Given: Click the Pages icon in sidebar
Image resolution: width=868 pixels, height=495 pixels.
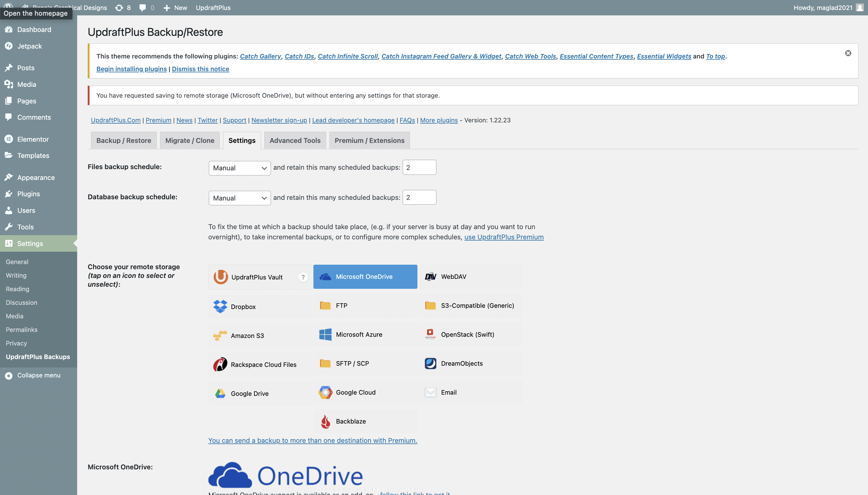Looking at the screenshot, I should pyautogui.click(x=9, y=101).
